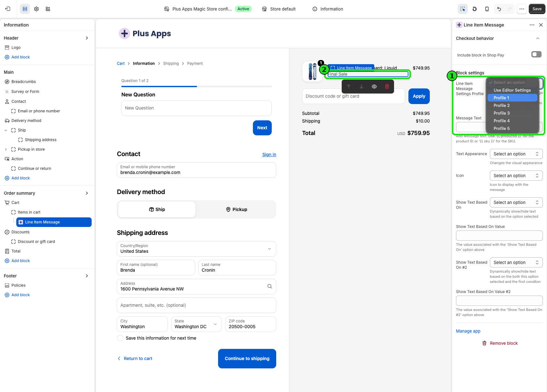
Task: Move block up with arrow icon
Action: pos(349,87)
